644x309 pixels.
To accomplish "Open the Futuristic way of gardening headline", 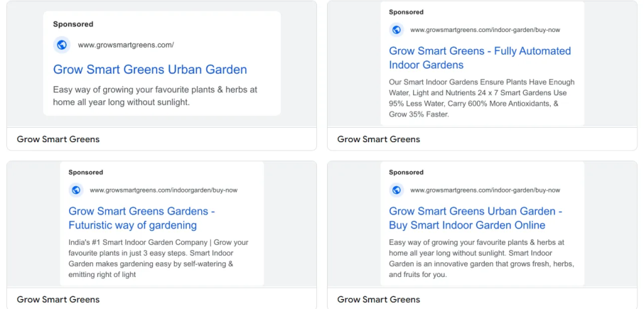I will [142, 218].
